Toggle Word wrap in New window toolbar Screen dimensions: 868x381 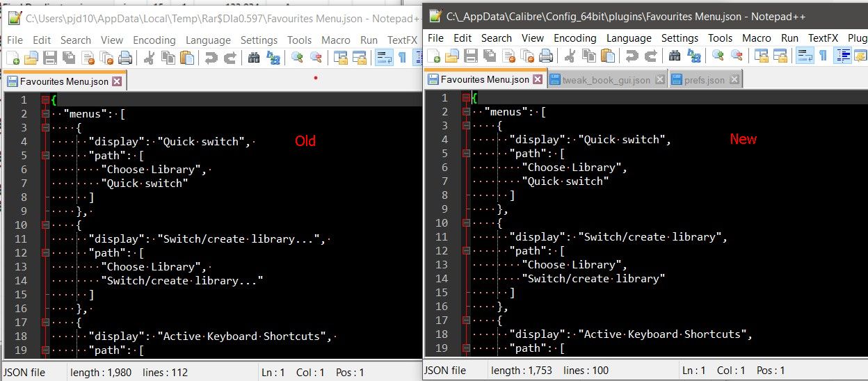[805, 56]
